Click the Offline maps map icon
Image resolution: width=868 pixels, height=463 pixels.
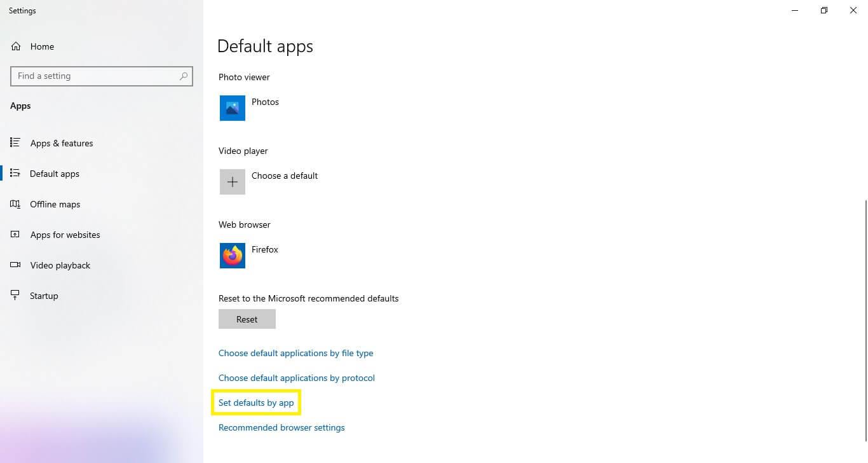point(16,204)
